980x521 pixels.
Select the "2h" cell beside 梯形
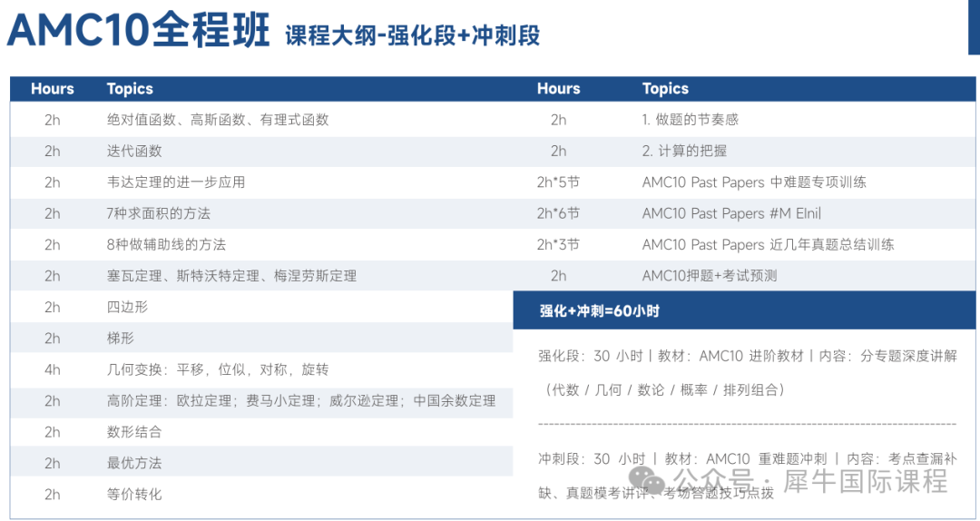point(53,339)
